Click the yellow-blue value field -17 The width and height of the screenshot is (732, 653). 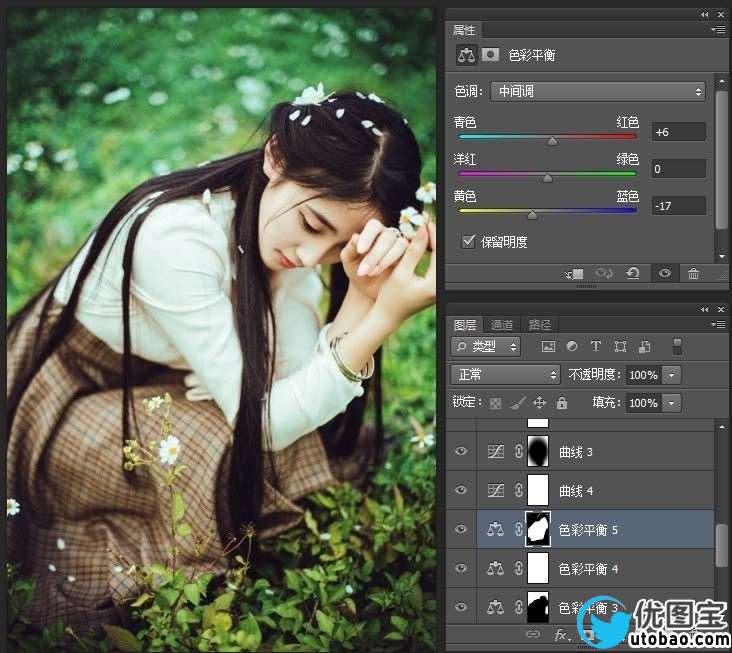pos(678,206)
